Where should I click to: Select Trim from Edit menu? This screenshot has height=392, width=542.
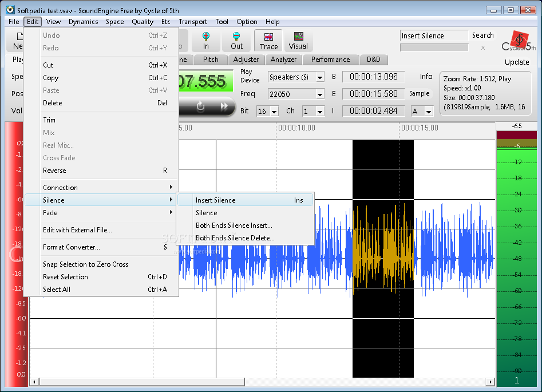pos(102,120)
